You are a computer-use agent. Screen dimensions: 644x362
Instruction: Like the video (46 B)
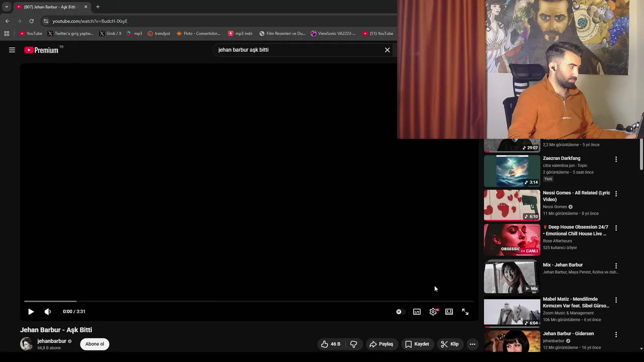click(330, 344)
